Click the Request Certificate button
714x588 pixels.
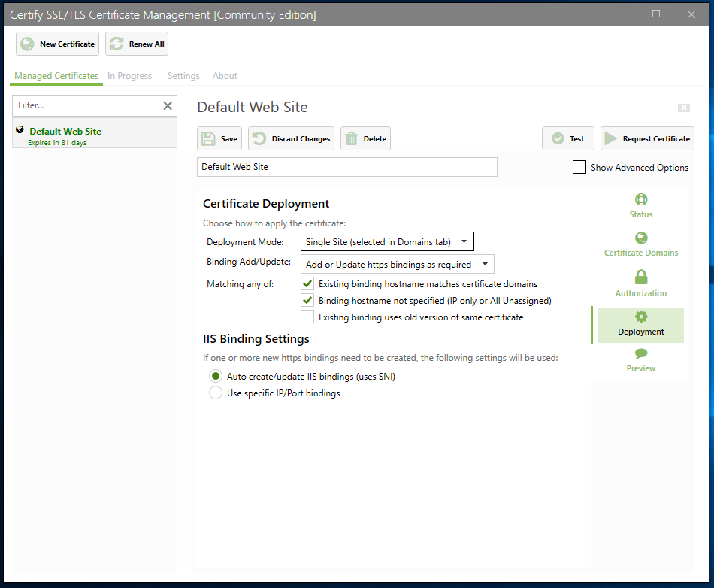pos(648,138)
